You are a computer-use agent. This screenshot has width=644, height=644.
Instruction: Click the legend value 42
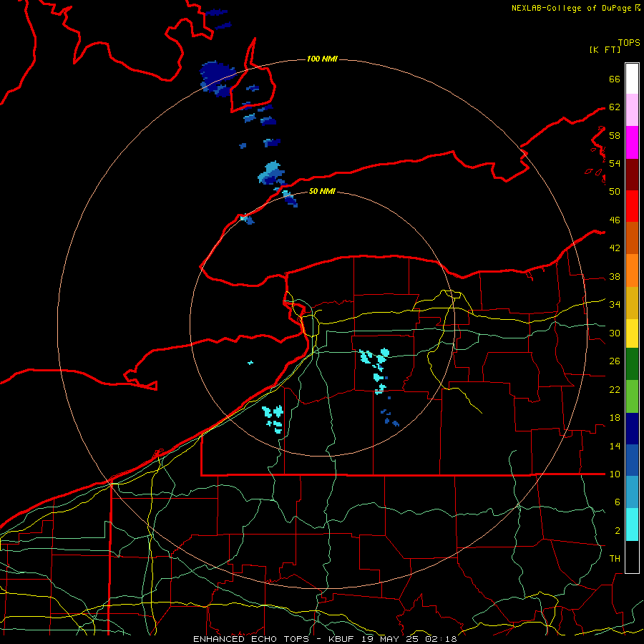[x=615, y=248]
